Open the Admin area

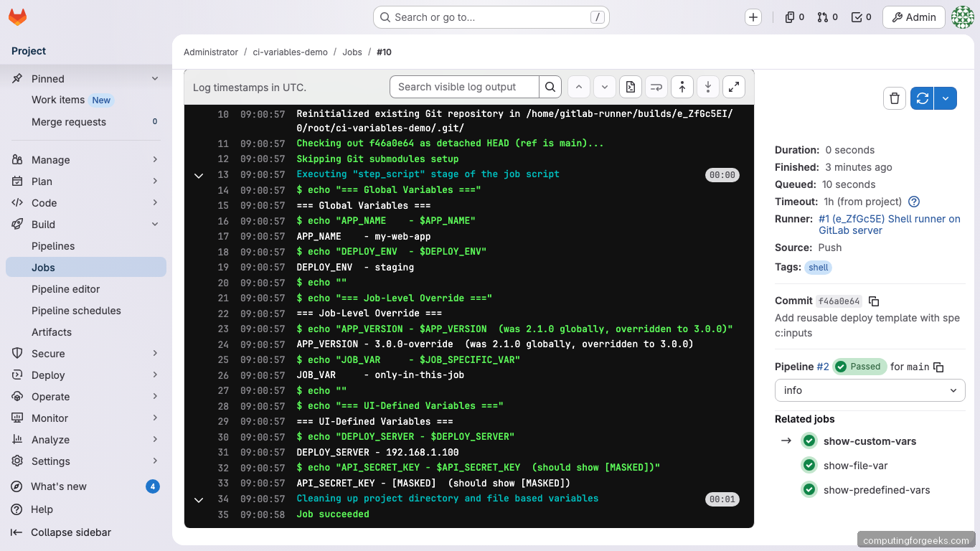click(913, 17)
